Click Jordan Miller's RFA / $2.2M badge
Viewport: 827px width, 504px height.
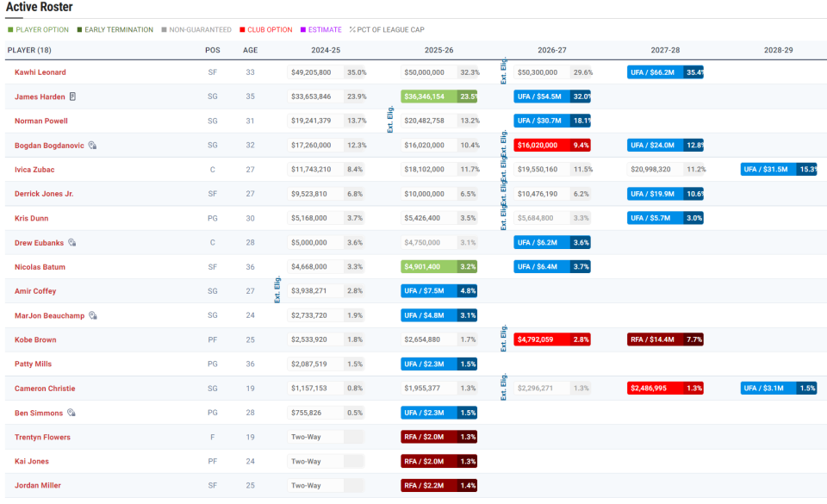[x=438, y=486]
